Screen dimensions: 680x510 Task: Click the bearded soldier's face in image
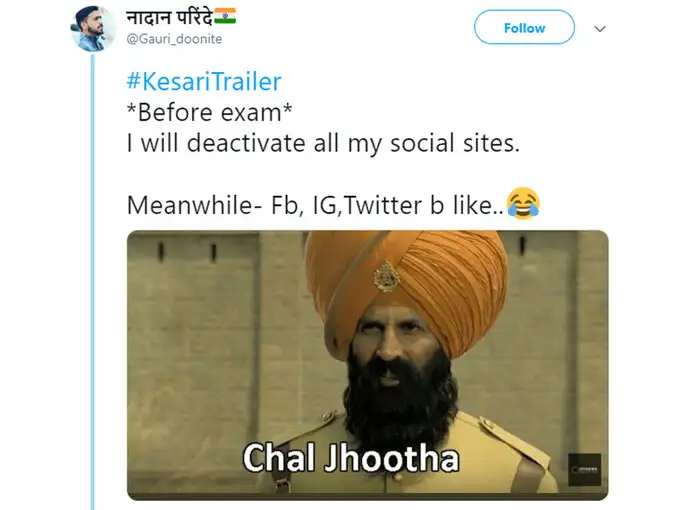click(x=394, y=347)
